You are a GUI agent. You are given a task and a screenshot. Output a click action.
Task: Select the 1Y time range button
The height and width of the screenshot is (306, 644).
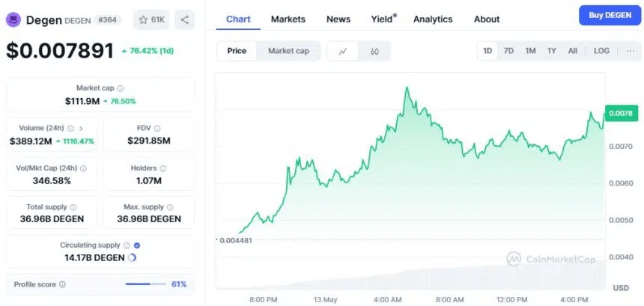(552, 51)
